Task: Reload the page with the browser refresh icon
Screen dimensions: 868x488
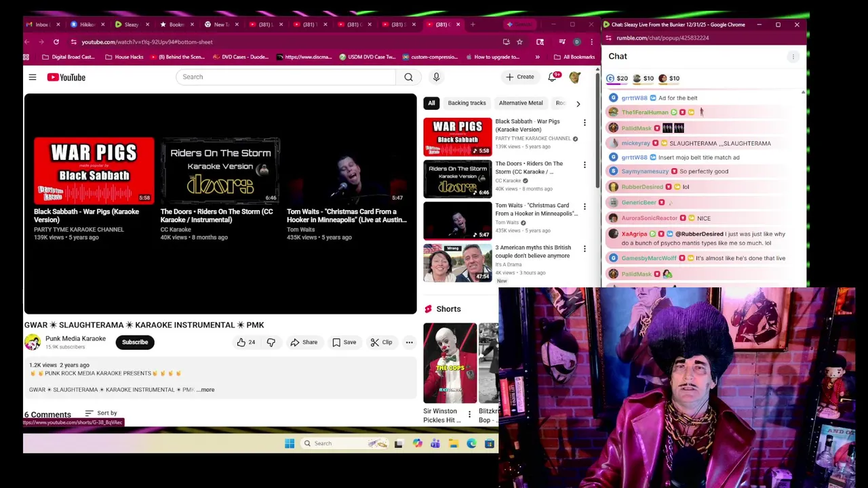Action: pyautogui.click(x=56, y=42)
